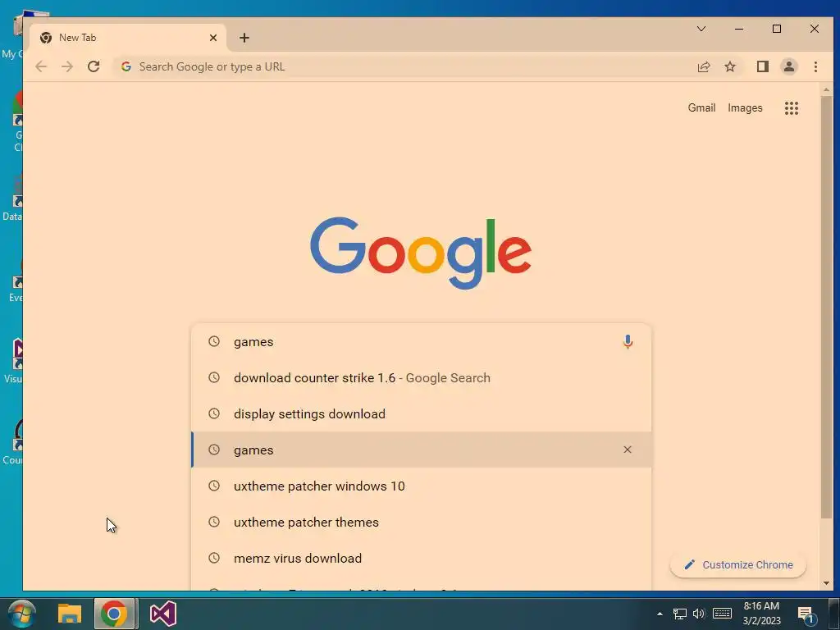This screenshot has width=840, height=630.
Task: Click the clock icon beside memz virus download
Action: click(214, 558)
